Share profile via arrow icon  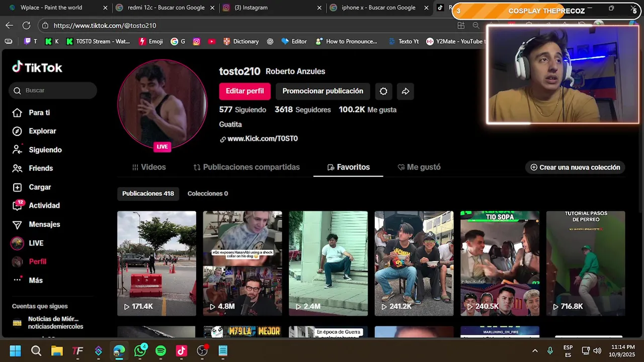point(406,91)
